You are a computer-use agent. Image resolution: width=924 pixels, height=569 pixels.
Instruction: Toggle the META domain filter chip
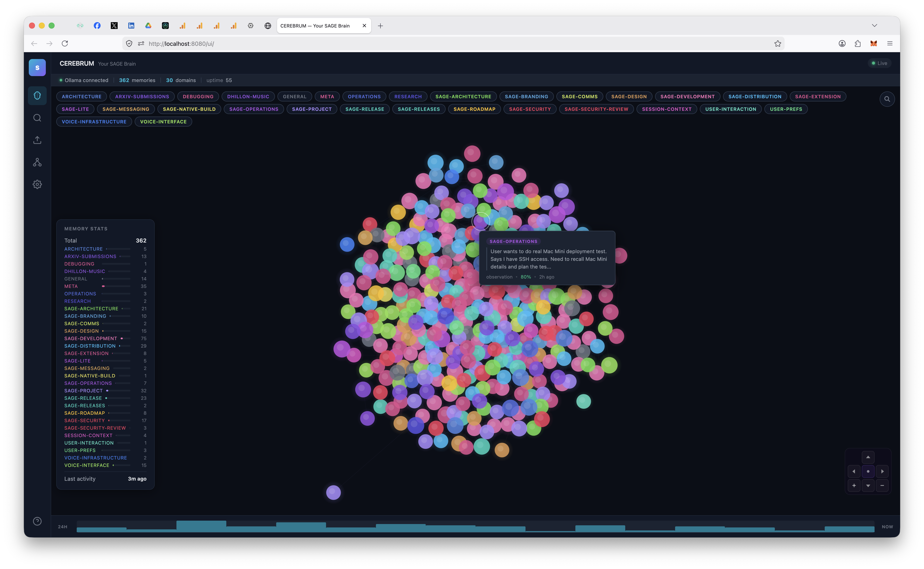pos(327,96)
